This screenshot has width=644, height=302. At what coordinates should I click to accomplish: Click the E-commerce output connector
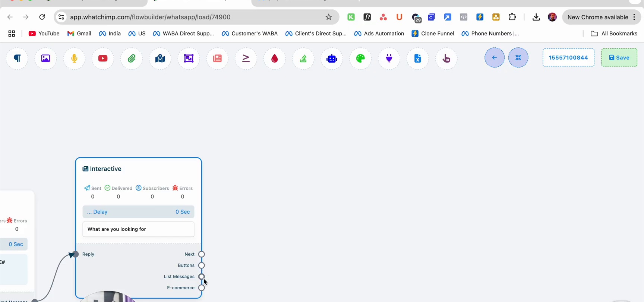point(202,288)
